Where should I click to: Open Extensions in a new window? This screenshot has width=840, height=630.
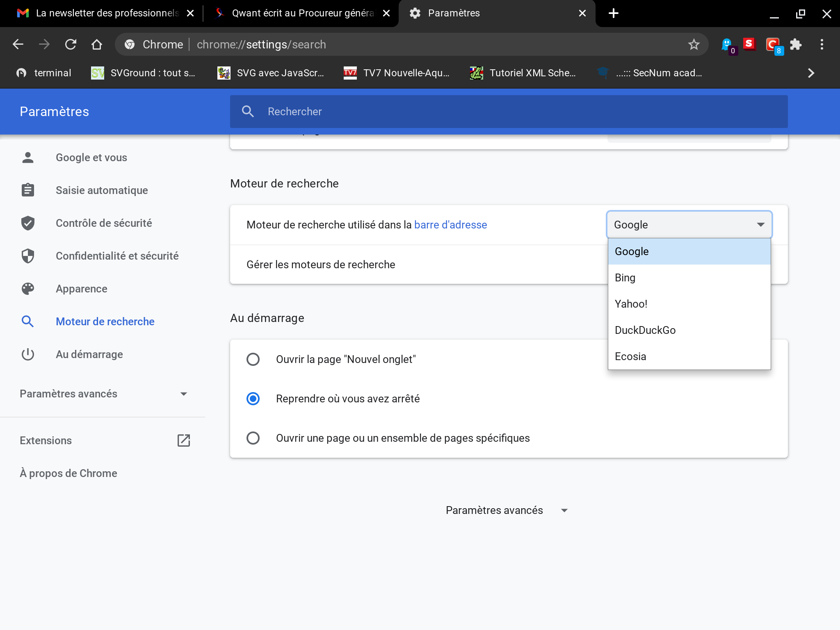click(105, 441)
